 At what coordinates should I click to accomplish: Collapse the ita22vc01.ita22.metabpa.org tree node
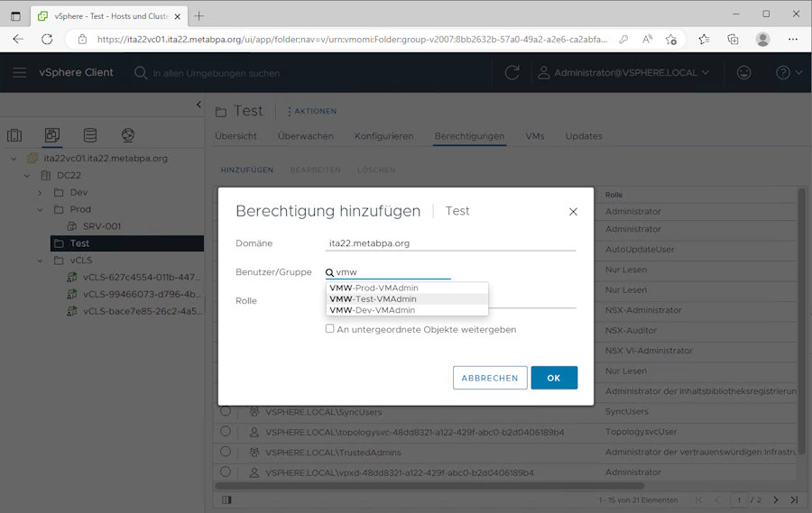click(x=14, y=159)
